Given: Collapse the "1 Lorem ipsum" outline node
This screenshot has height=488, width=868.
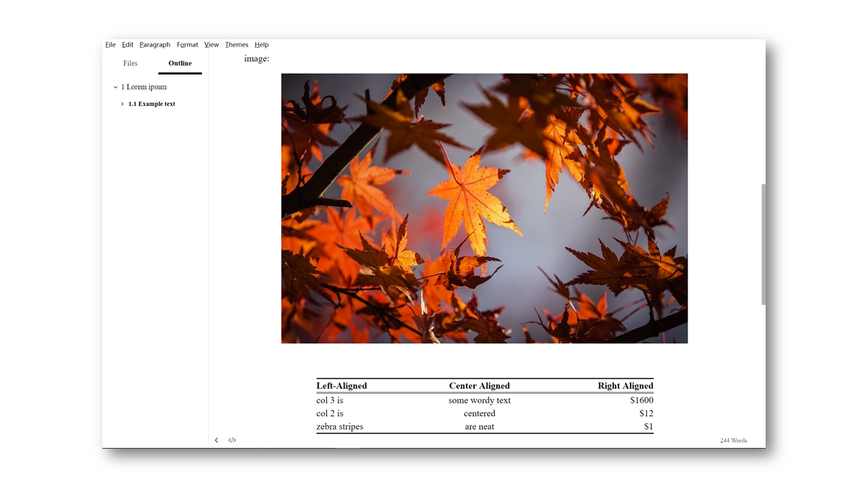Looking at the screenshot, I should click(116, 87).
